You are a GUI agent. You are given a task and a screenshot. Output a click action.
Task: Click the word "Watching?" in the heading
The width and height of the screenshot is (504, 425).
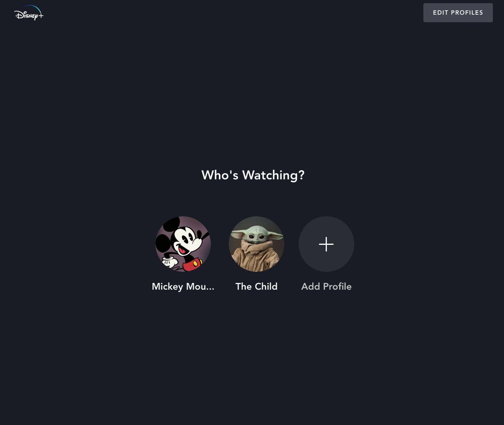coord(273,175)
